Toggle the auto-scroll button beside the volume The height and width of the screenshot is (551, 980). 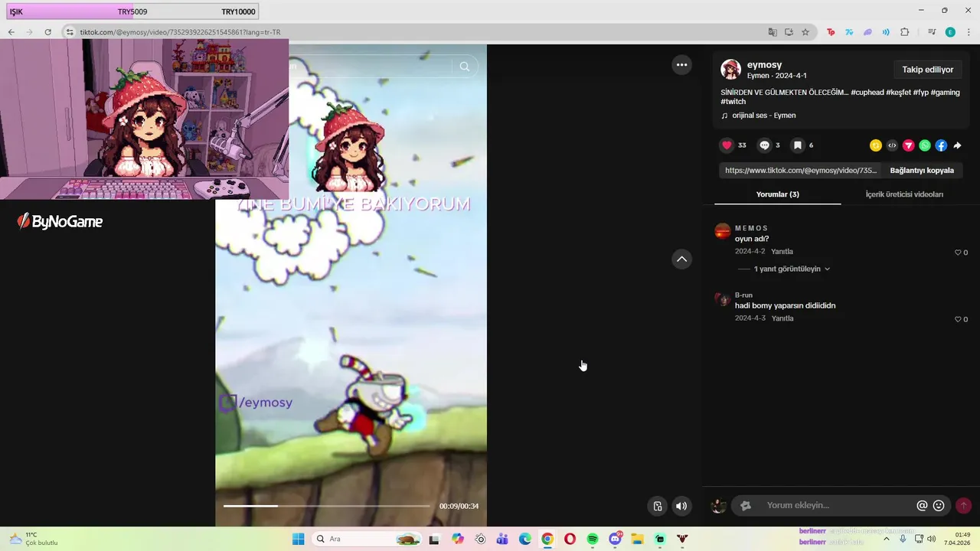click(657, 506)
